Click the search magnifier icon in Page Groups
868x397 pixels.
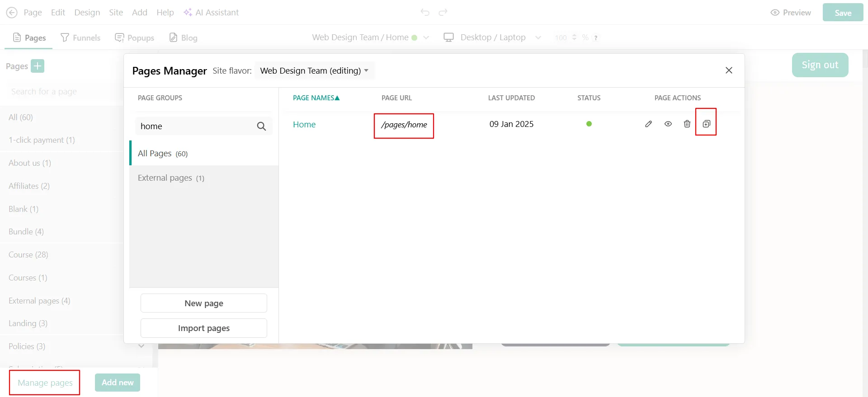pos(261,126)
